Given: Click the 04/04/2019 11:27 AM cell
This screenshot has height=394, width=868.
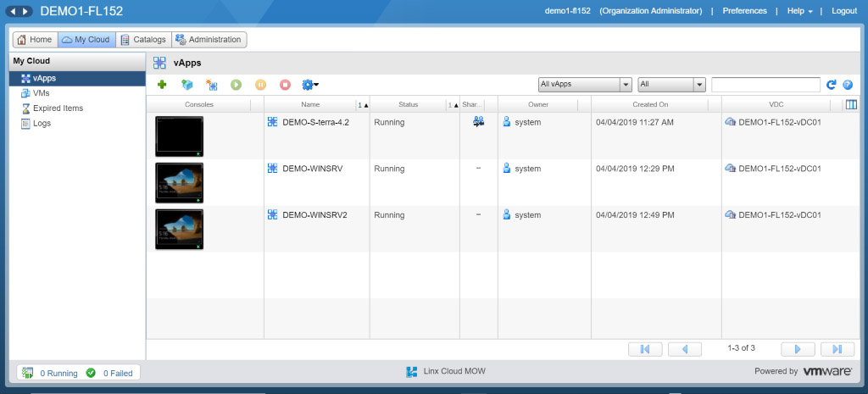Looking at the screenshot, I should coord(635,122).
